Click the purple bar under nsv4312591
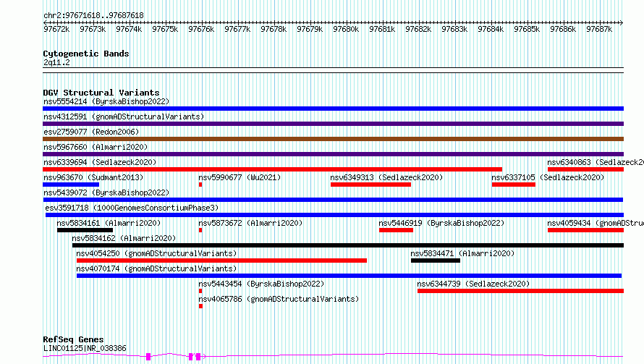Image resolution: width=644 pixels, height=364 pixels. point(333,124)
